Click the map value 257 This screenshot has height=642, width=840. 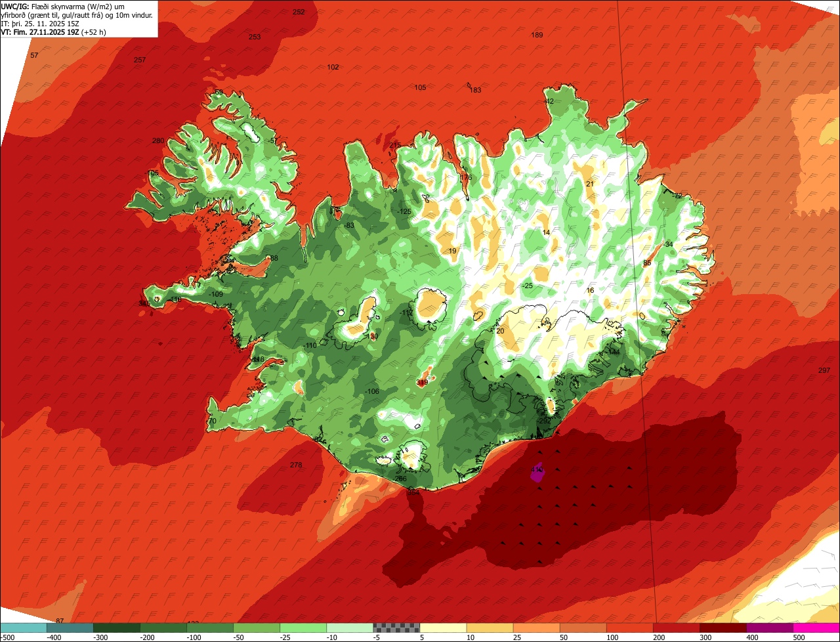point(140,60)
